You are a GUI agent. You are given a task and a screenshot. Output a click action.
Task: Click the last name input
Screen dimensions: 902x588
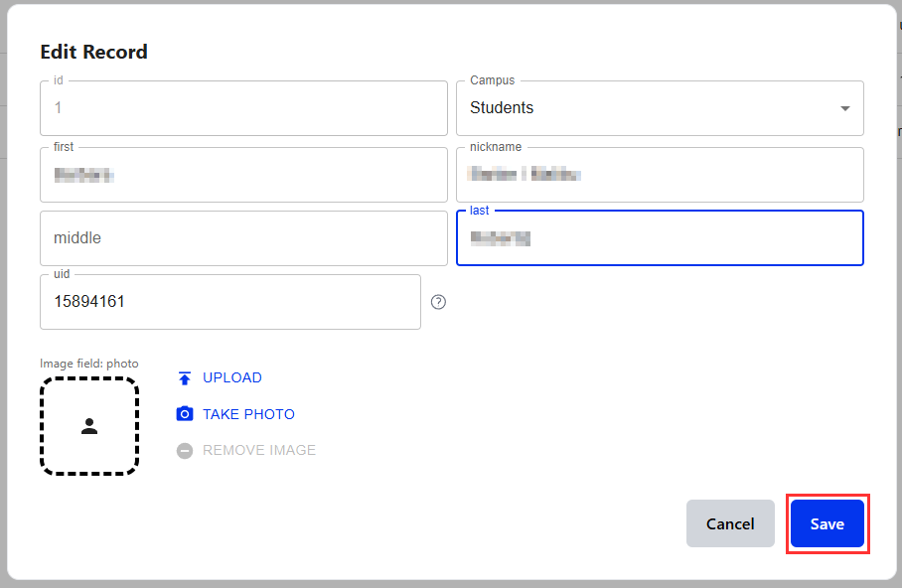(660, 238)
